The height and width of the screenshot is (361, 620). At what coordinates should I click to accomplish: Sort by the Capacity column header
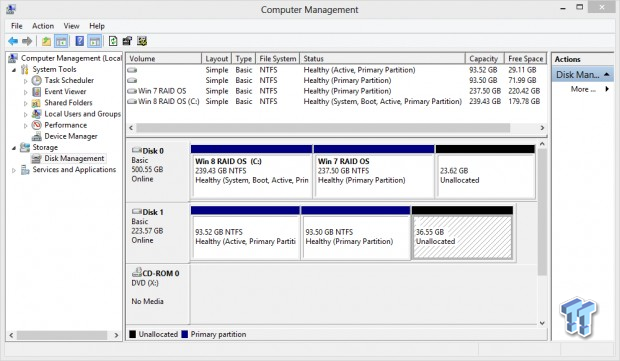tap(484, 59)
